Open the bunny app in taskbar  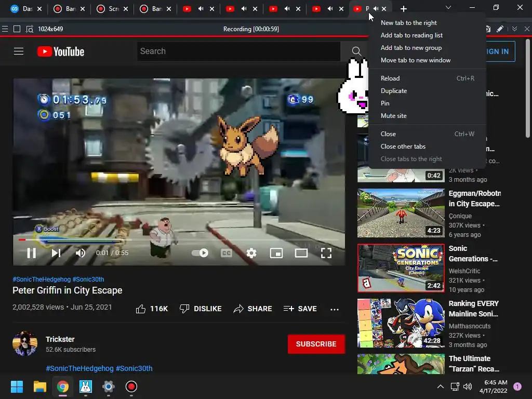click(86, 387)
